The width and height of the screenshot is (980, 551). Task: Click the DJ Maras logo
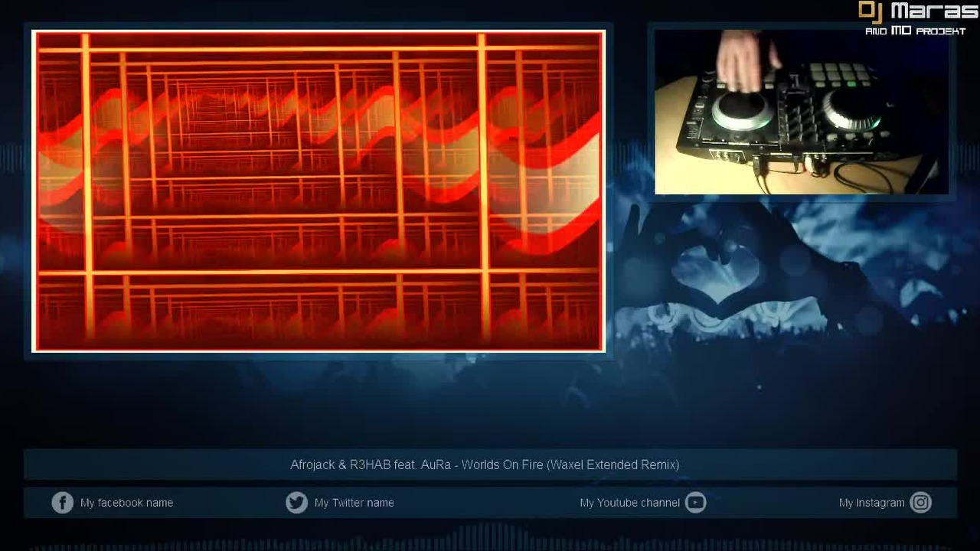point(918,18)
